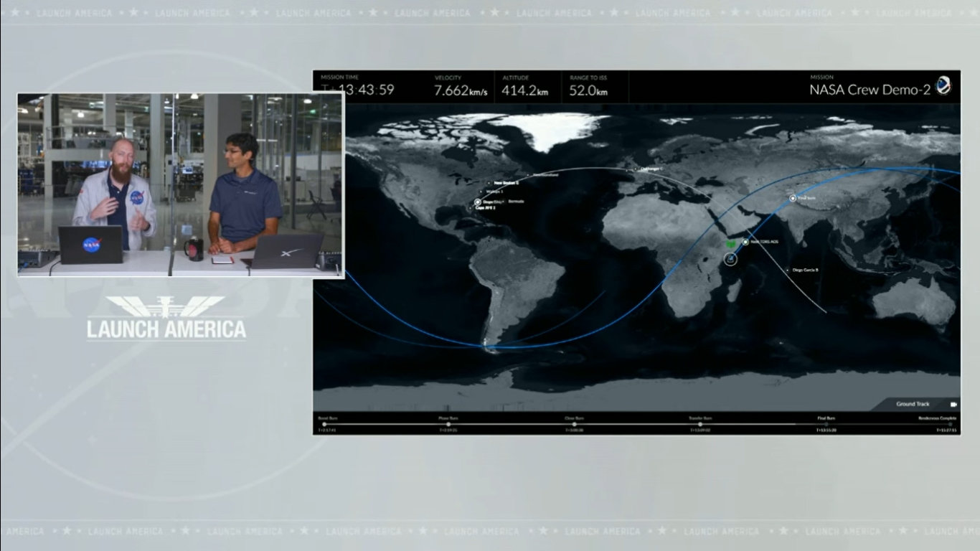Click the Bermuda map label

(x=517, y=202)
